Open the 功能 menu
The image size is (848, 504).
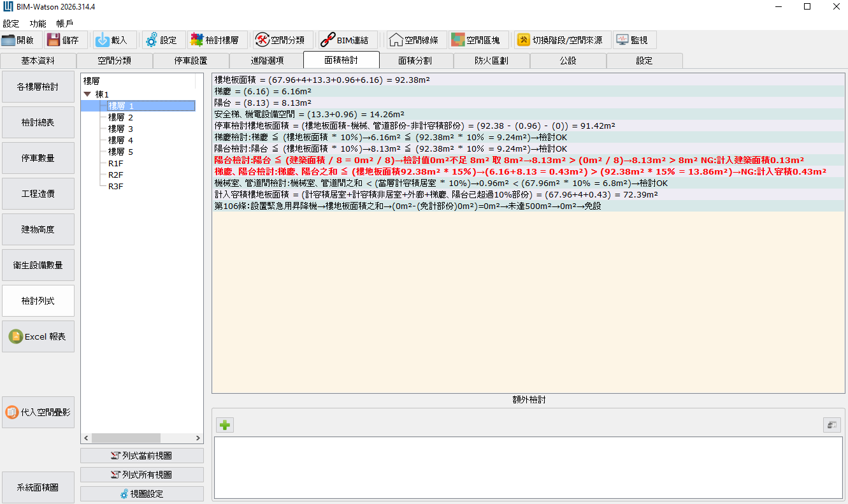coord(38,24)
